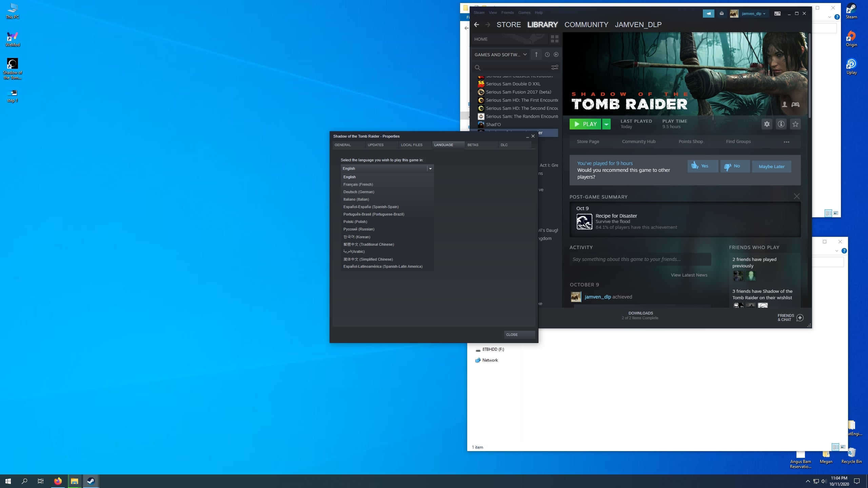The height and width of the screenshot is (488, 868).
Task: Open the game info icon
Action: (781, 124)
